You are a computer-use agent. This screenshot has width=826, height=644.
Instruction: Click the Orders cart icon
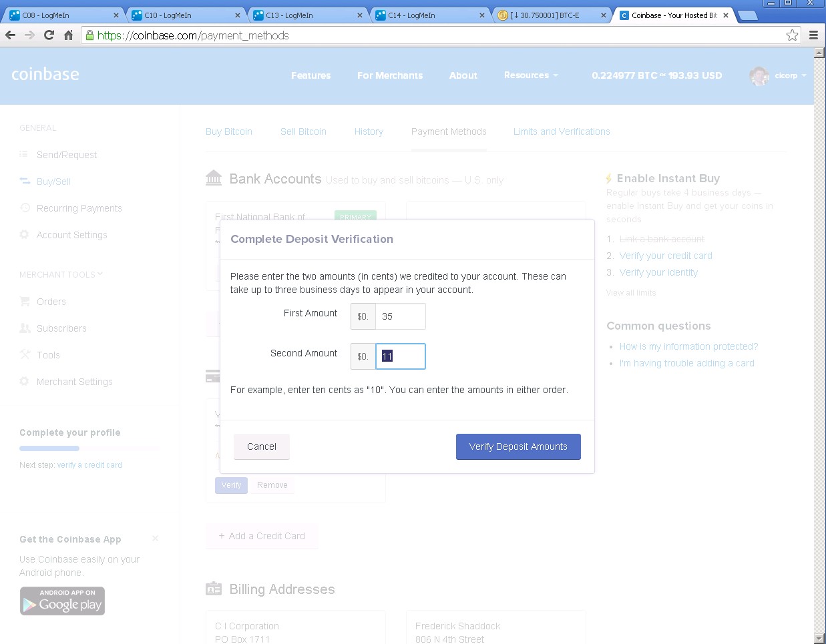click(25, 301)
